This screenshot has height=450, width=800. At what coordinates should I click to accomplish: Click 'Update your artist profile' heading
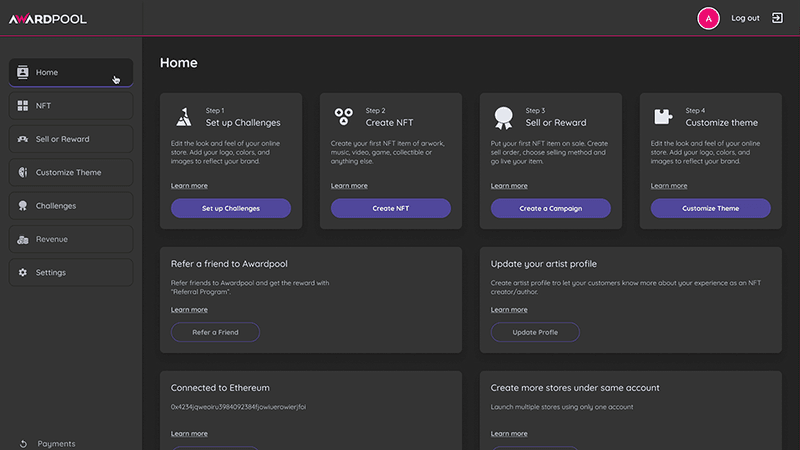tap(544, 264)
